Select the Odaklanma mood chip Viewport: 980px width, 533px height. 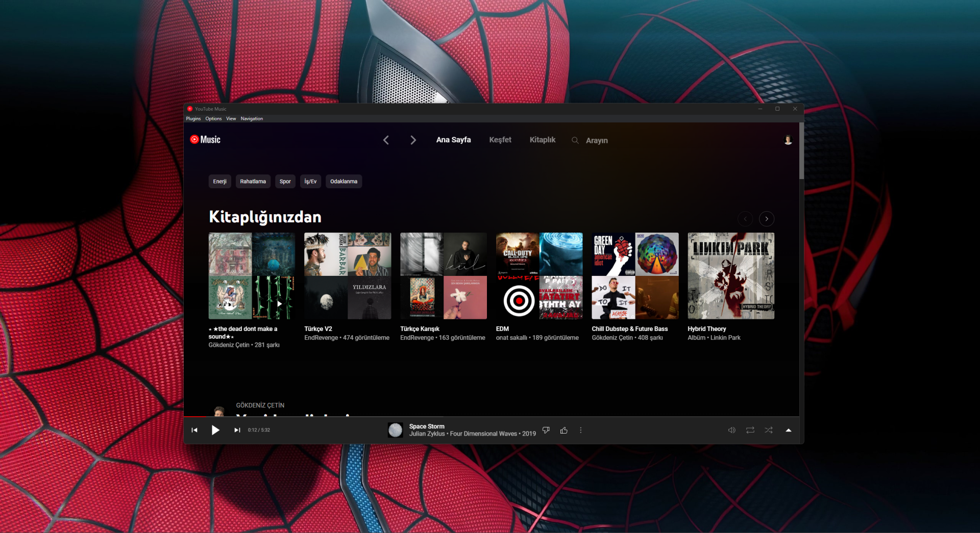tap(344, 182)
